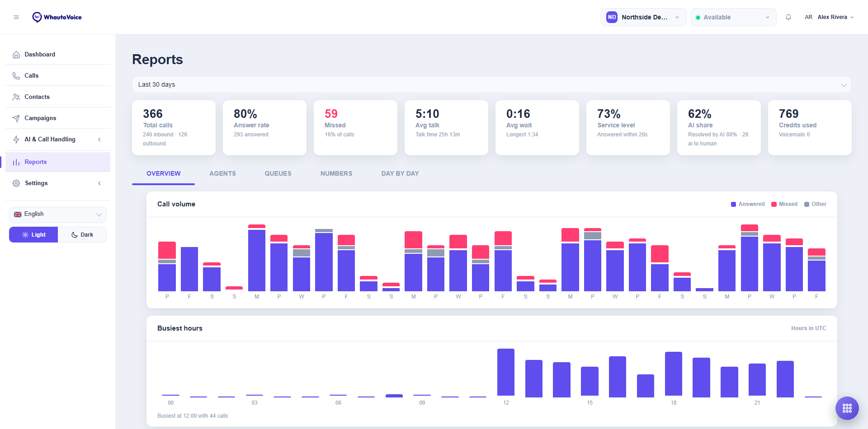Go to Calls using phone icon

[x=16, y=76]
